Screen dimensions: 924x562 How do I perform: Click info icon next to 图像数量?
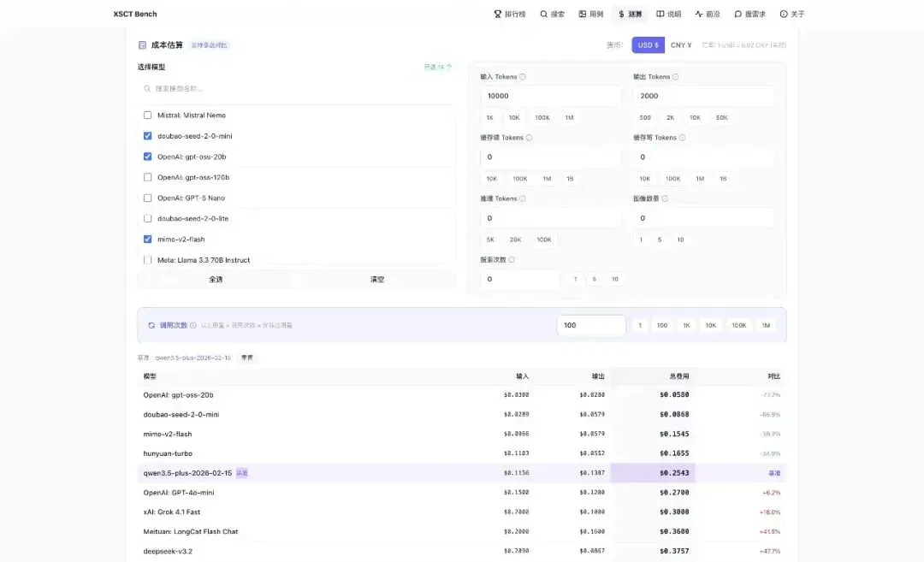[665, 198]
